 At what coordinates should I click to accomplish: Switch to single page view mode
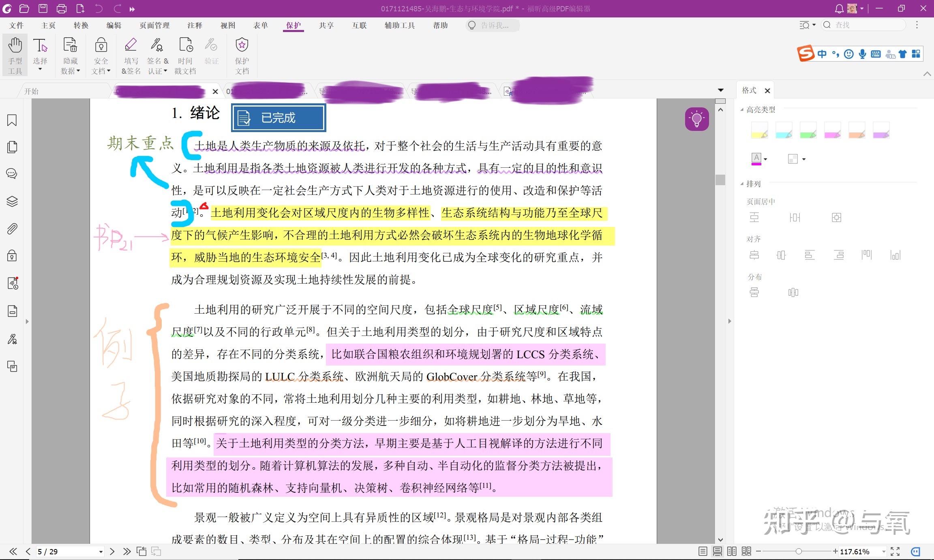click(703, 551)
